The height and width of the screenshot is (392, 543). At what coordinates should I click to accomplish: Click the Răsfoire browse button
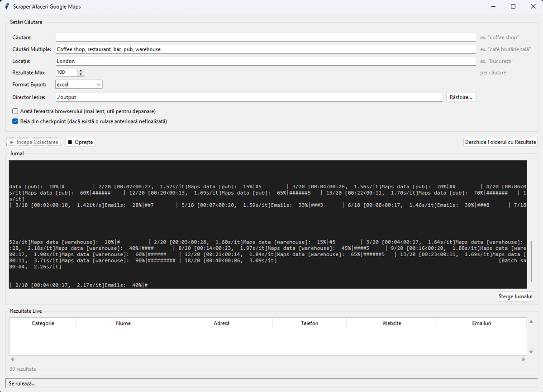[x=461, y=97]
